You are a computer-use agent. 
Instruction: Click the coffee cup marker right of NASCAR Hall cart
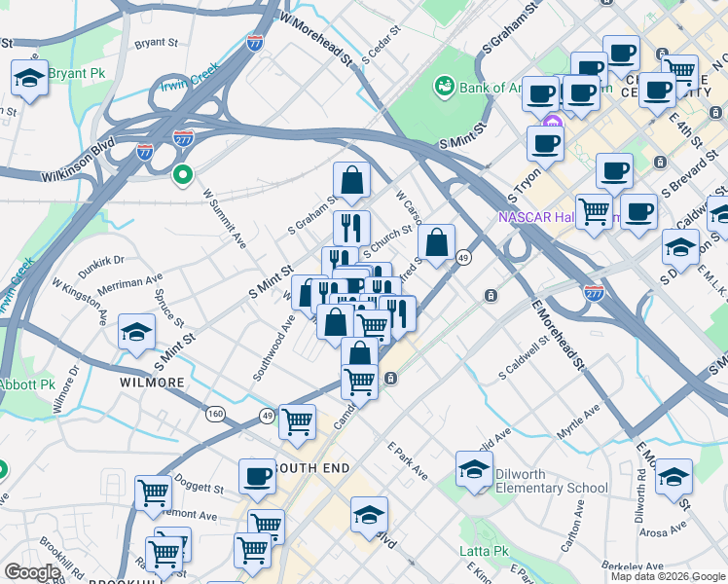pyautogui.click(x=638, y=214)
